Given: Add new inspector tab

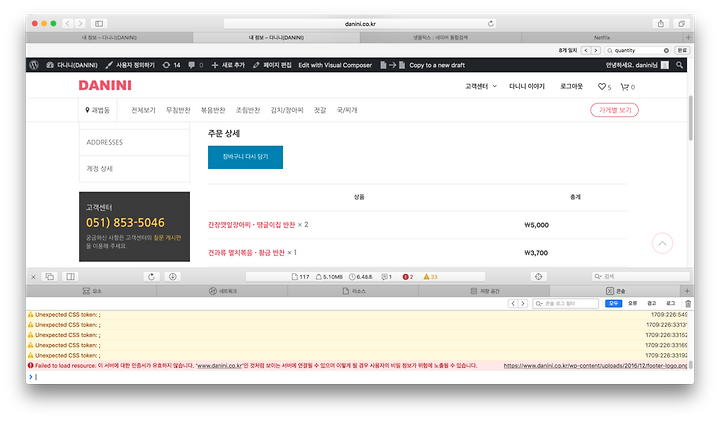Looking at the screenshot, I should [x=687, y=291].
